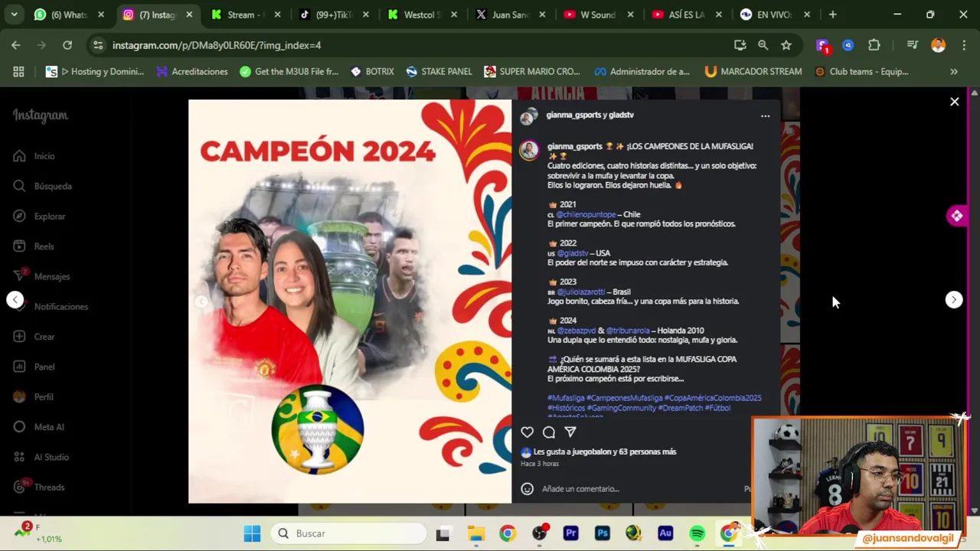980x551 pixels.
Task: Open the @chilenopuntope mention
Action: [x=586, y=214]
